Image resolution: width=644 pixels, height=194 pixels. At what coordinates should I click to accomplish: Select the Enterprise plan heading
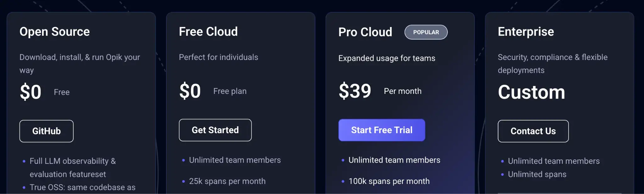click(526, 32)
